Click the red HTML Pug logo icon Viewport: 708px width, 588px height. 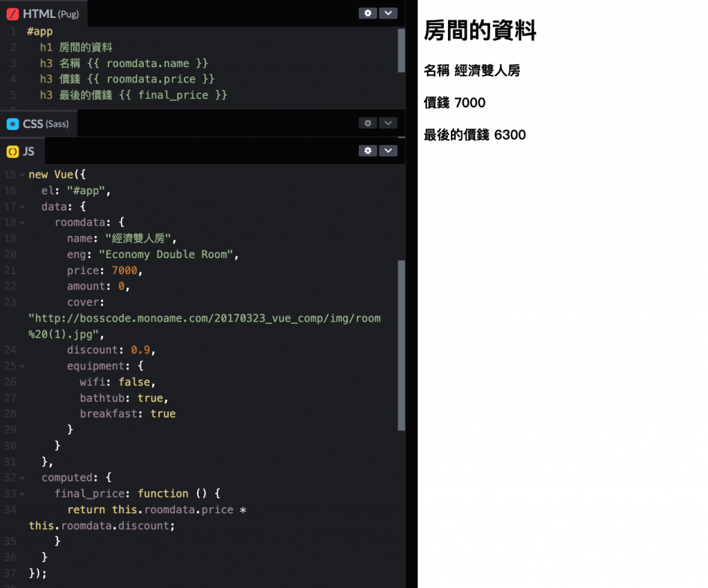(x=12, y=14)
